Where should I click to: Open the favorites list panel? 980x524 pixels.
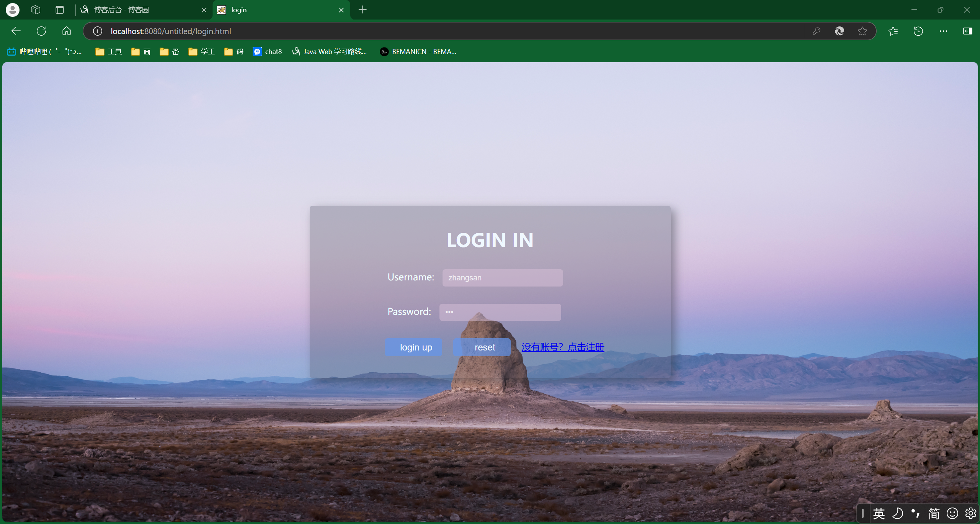pyautogui.click(x=893, y=31)
